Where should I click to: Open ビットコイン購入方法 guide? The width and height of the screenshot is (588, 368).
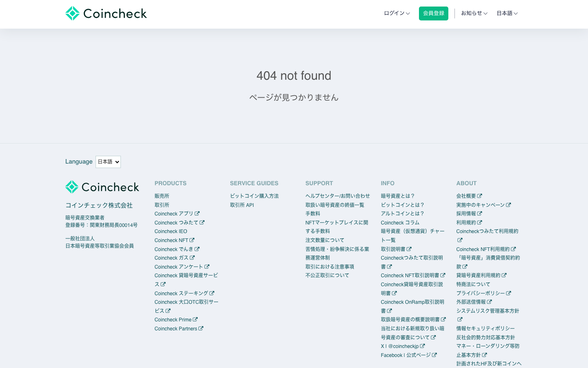tap(254, 196)
